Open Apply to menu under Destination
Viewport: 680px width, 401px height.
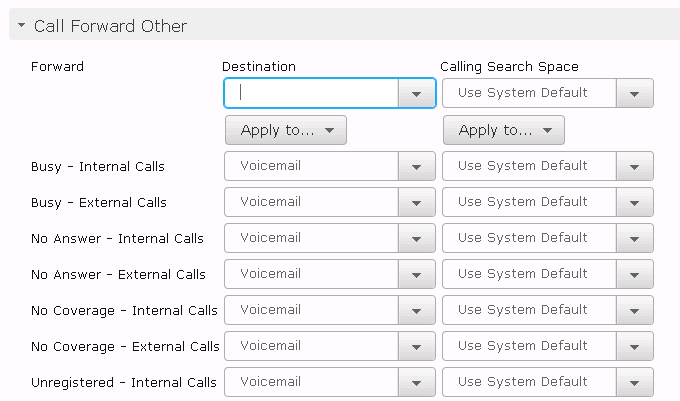pyautogui.click(x=286, y=130)
